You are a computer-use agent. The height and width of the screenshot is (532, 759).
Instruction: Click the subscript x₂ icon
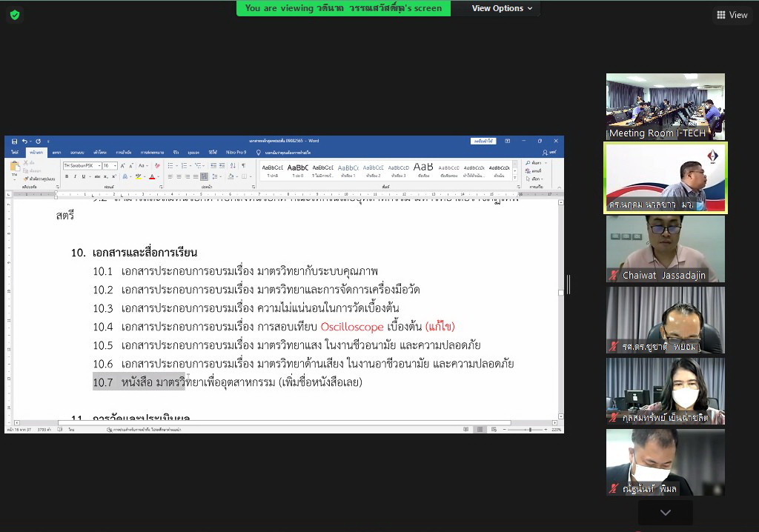coord(105,176)
